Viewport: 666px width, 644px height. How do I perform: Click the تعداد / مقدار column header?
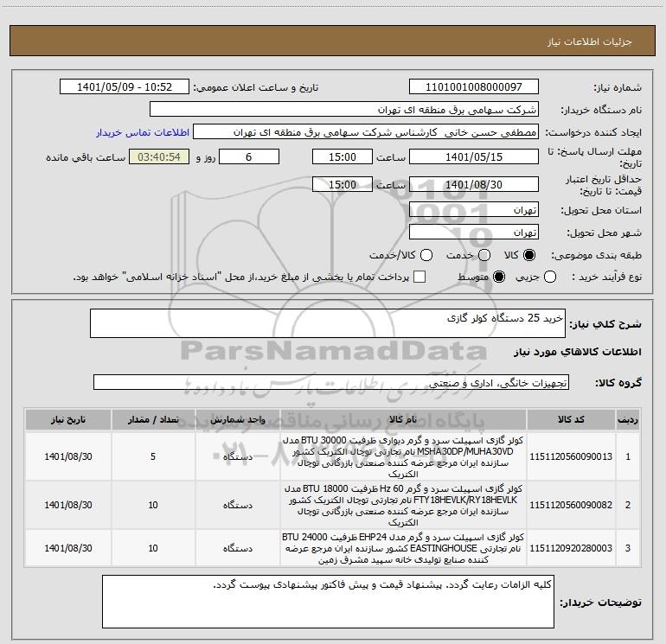coord(153,419)
